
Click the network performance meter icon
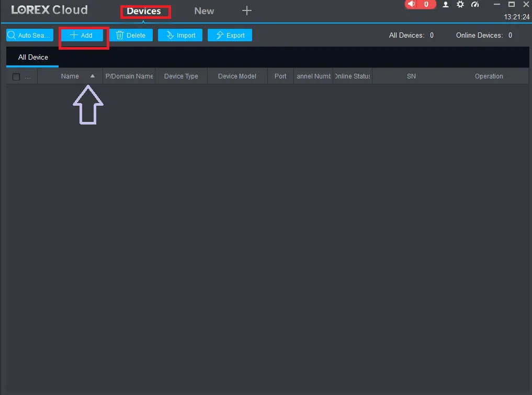point(475,4)
